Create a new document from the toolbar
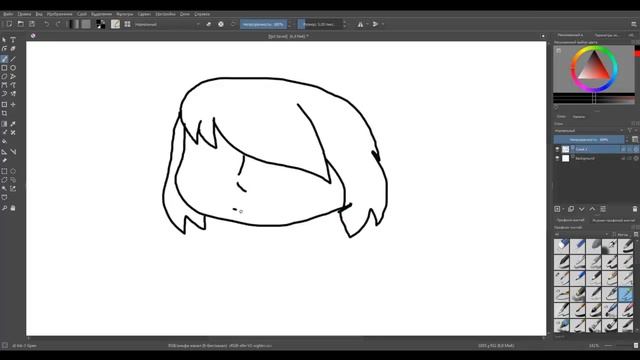 coord(9,24)
